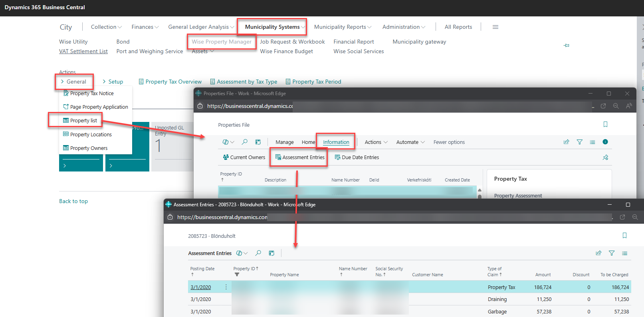
Task: Open the All Reports link
Action: (x=458, y=27)
